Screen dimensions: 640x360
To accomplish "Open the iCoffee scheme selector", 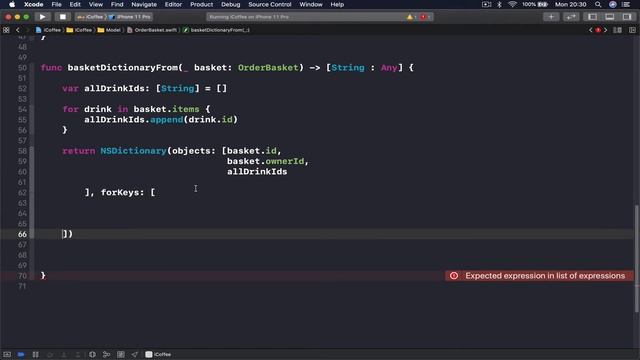I will [91, 17].
